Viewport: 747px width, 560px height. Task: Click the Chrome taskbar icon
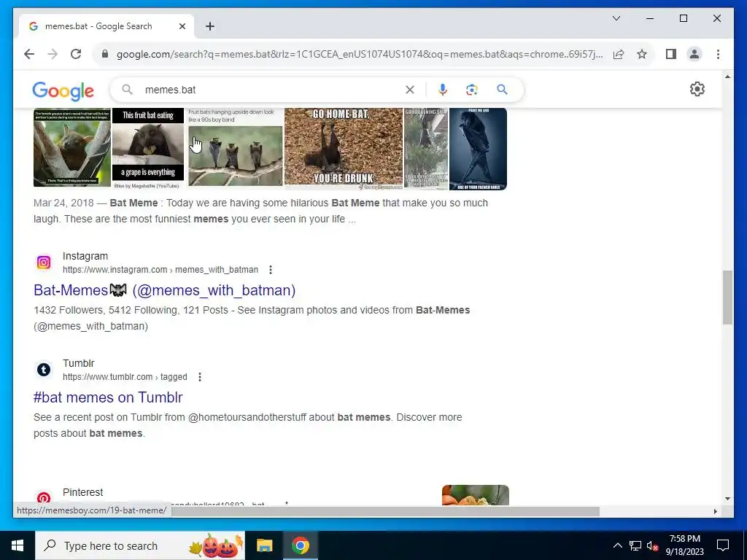tap(300, 545)
